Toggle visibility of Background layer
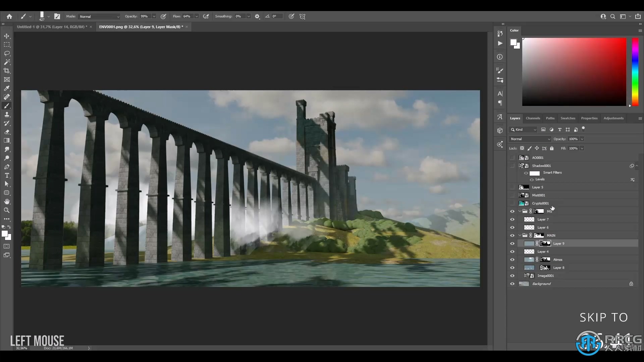The image size is (644, 362). 513,283
